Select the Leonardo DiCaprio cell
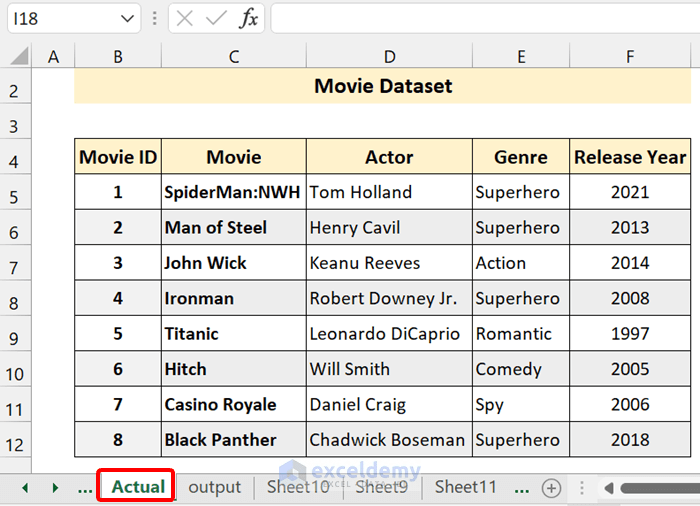The width and height of the screenshot is (700, 506). point(389,334)
